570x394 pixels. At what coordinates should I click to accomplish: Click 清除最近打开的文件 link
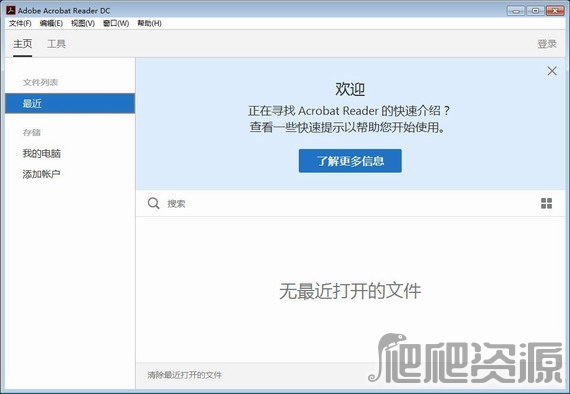185,375
